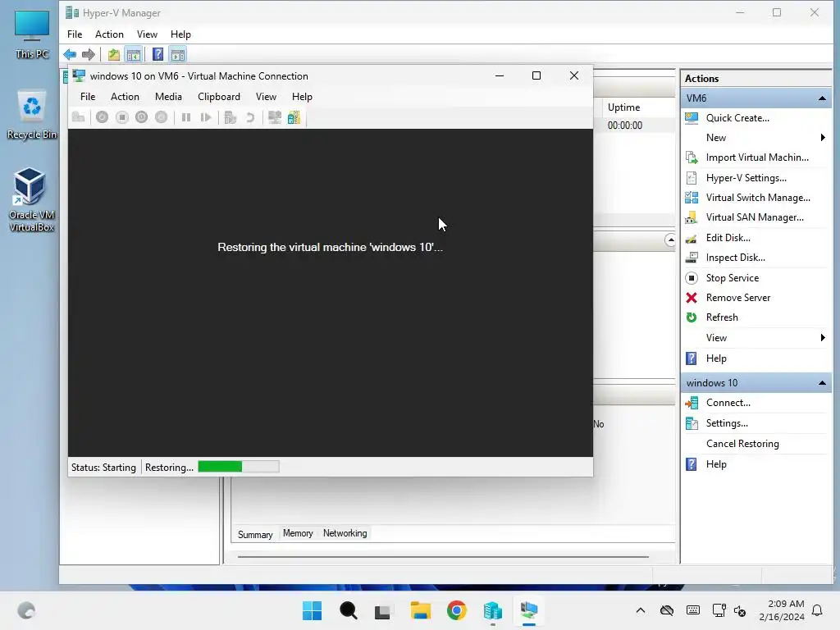
Task: Click Connect... under windows 10
Action: (x=728, y=403)
